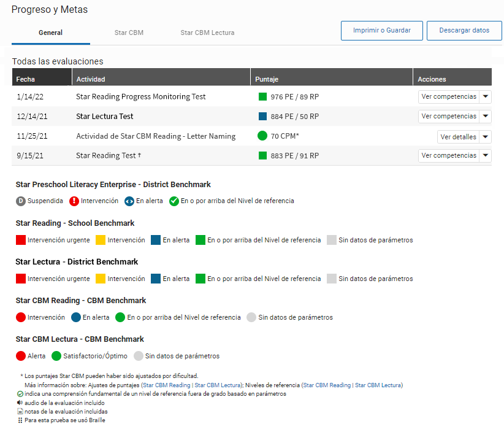The width and height of the screenshot is (504, 432).
Task: Click blue En alerta icon in Preschool legend
Action: (129, 201)
